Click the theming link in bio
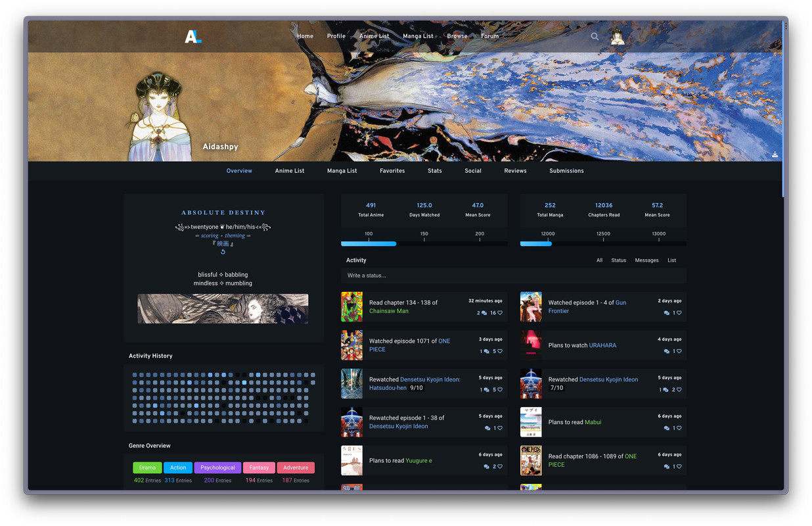Image resolution: width=812 pixels, height=526 pixels. pos(235,235)
